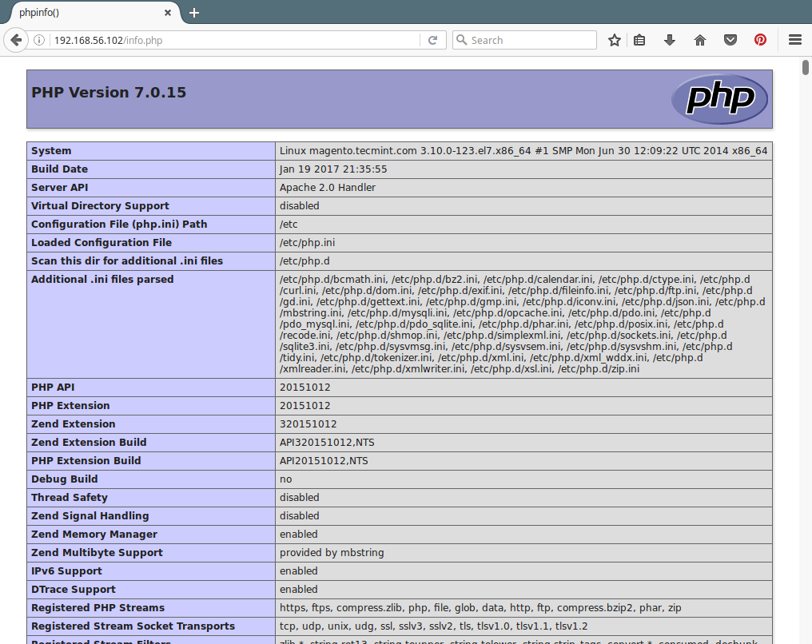This screenshot has width=812, height=644.
Task: Click the Linux magento.tecmint.com system value
Action: [523, 151]
